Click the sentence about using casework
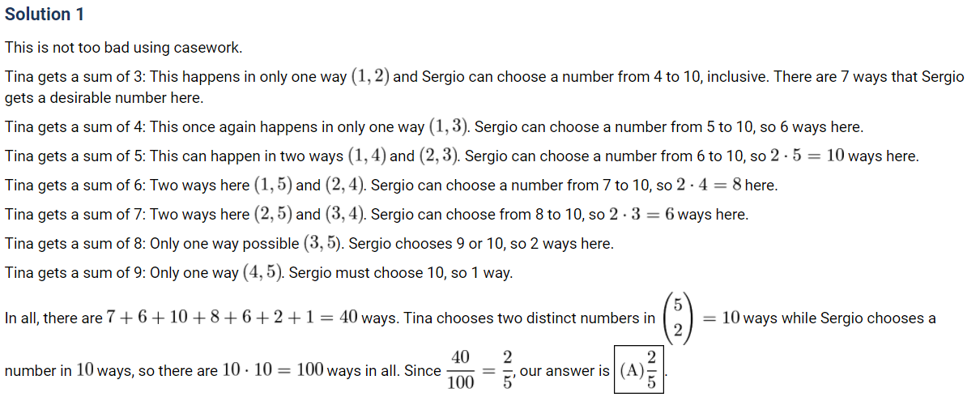This screenshot has height=397, width=980. click(x=123, y=47)
